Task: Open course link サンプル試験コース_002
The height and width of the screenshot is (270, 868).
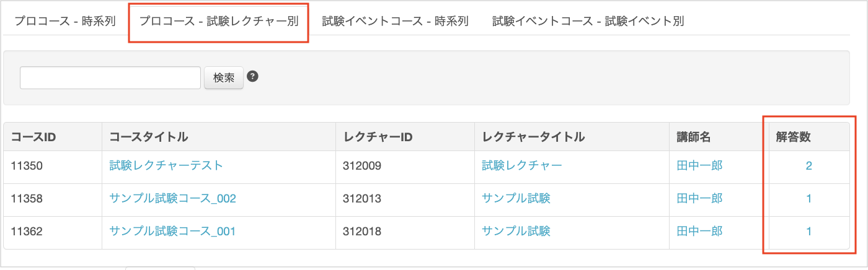Action: point(172,199)
